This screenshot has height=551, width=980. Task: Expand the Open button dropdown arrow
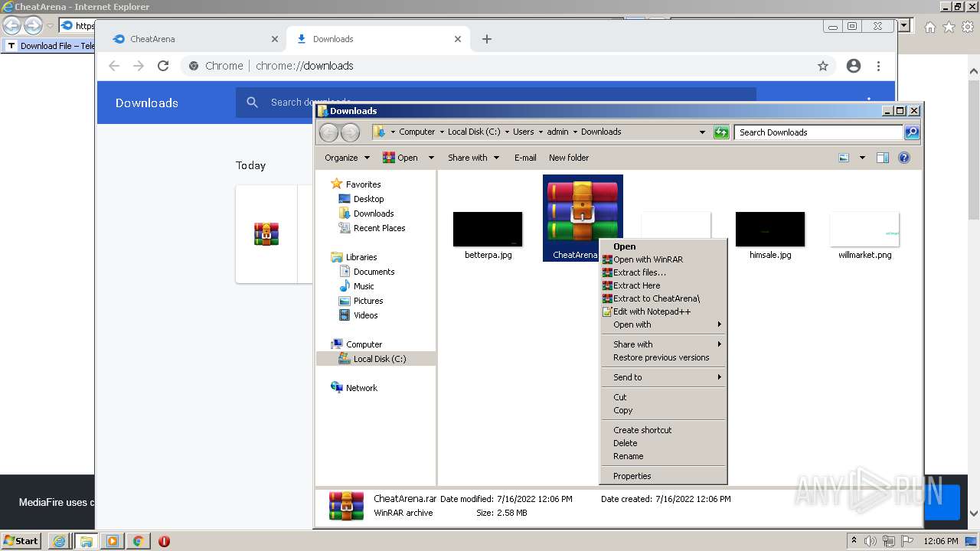[431, 158]
